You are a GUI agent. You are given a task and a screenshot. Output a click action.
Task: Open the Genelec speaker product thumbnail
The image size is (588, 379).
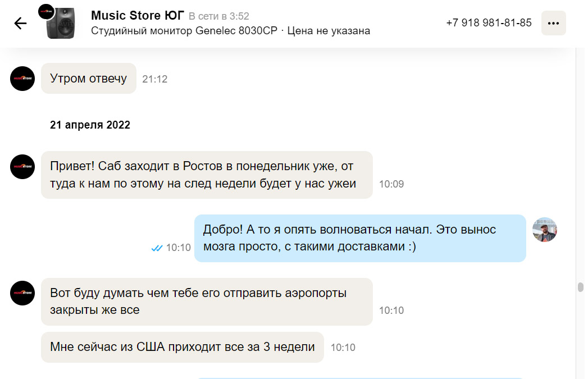63,24
